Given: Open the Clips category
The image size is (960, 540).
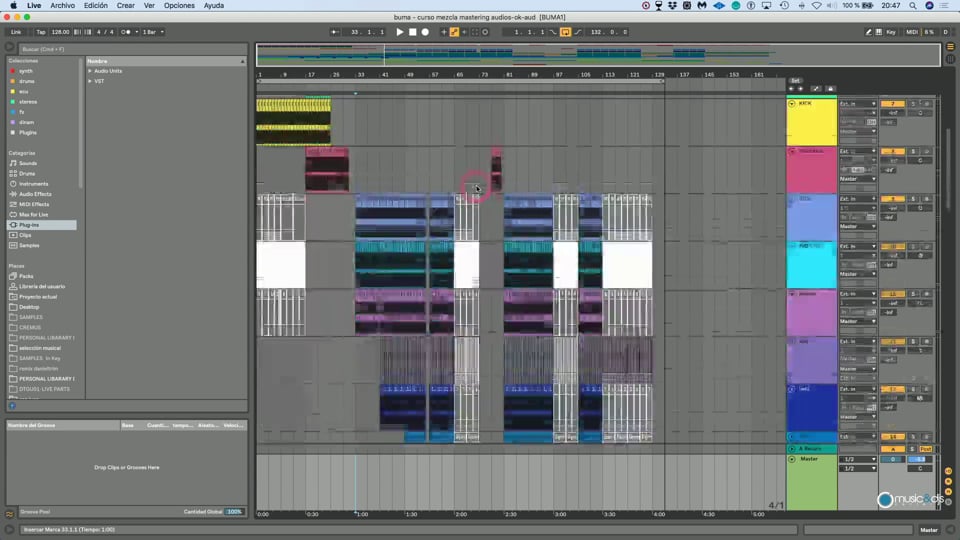Looking at the screenshot, I should (24, 235).
